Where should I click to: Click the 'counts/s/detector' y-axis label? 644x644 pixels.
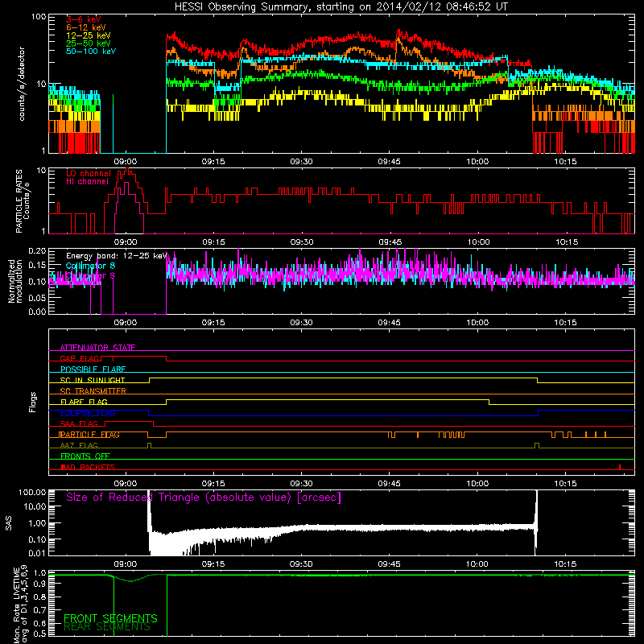22,84
